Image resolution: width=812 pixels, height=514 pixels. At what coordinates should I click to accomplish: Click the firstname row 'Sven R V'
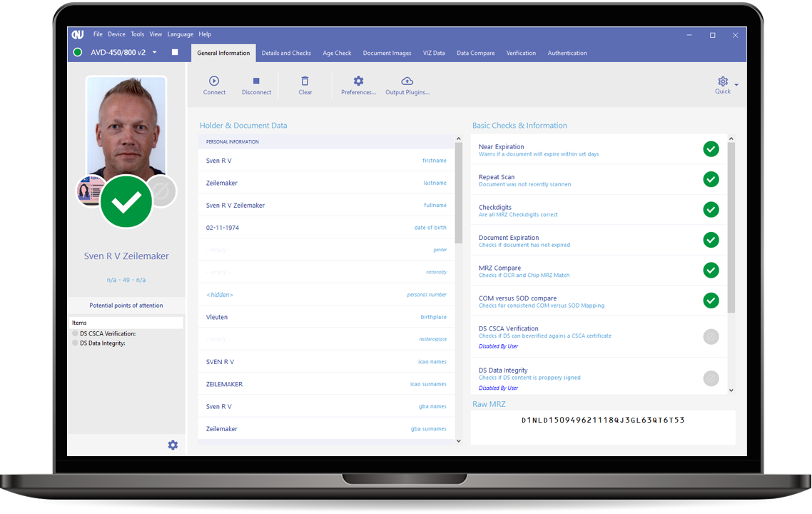326,161
